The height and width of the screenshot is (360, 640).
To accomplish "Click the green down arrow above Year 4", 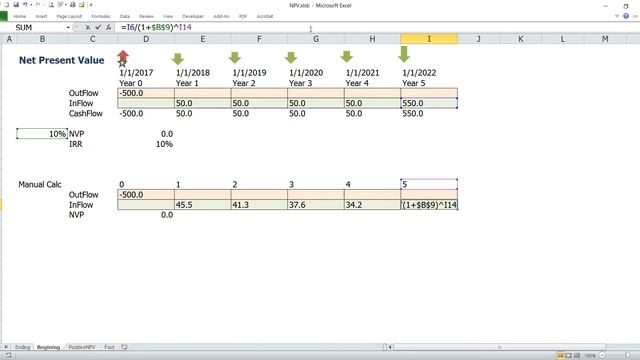I will 347,56.
